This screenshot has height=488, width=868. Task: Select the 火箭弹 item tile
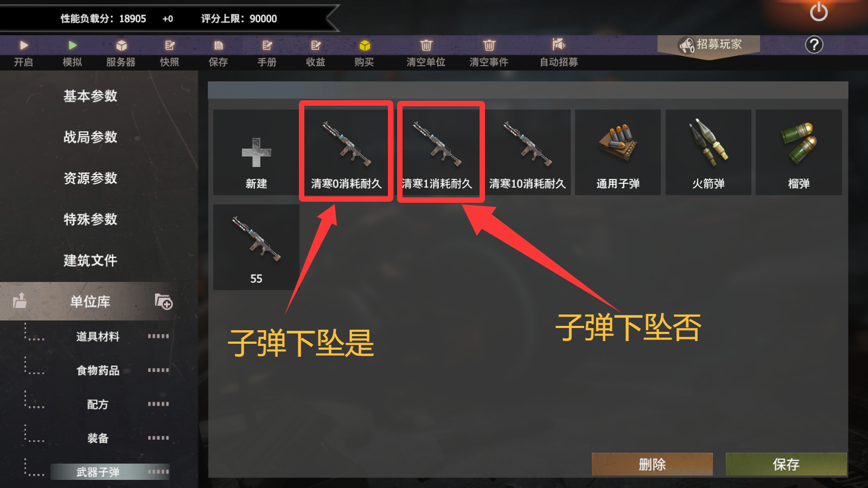(709, 152)
